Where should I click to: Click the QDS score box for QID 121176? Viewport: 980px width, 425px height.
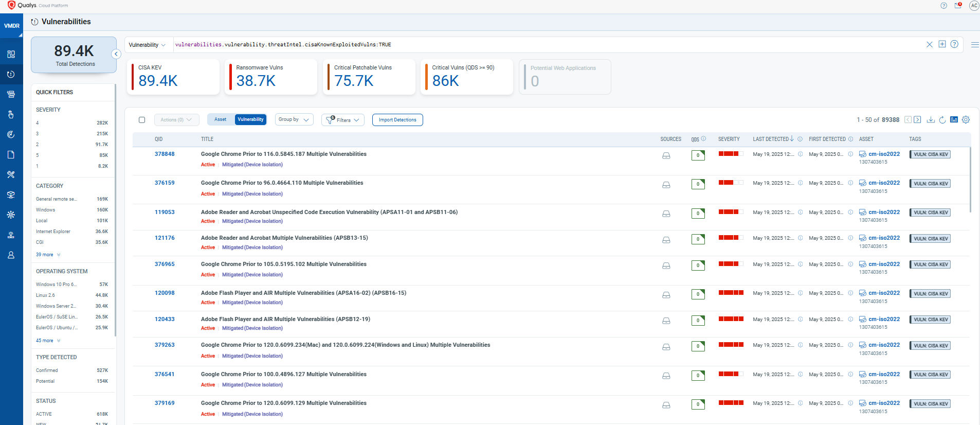click(698, 239)
